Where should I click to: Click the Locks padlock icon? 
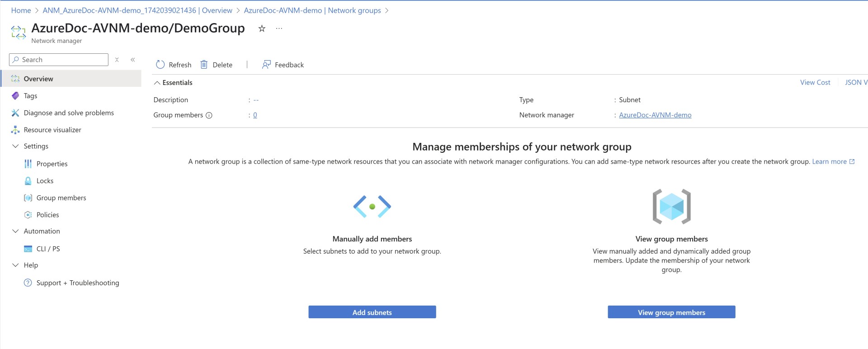28,181
